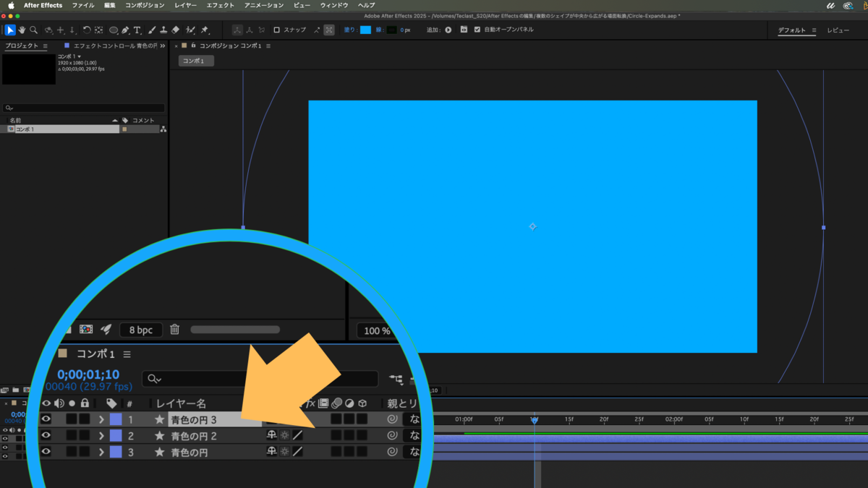Click the trash icon next to 8 bpc

click(x=174, y=330)
